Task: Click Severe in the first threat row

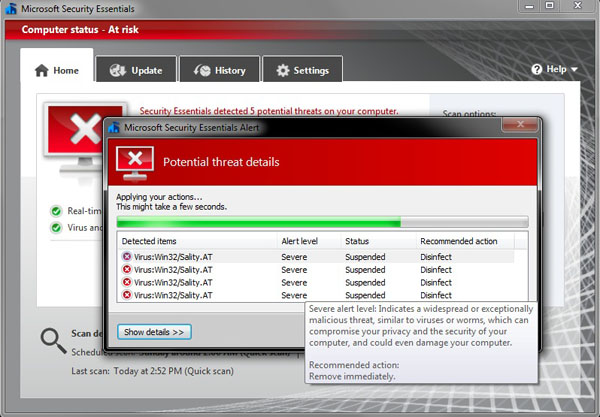Action: [294, 257]
